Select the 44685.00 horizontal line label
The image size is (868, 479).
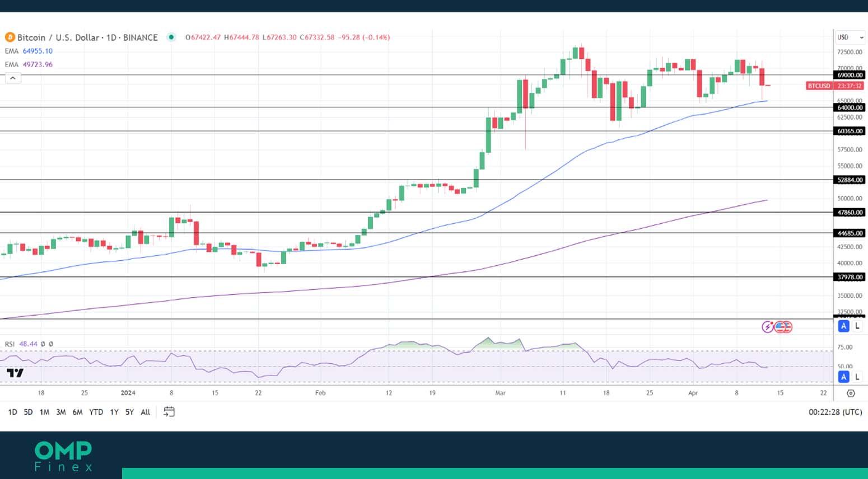pyautogui.click(x=850, y=233)
